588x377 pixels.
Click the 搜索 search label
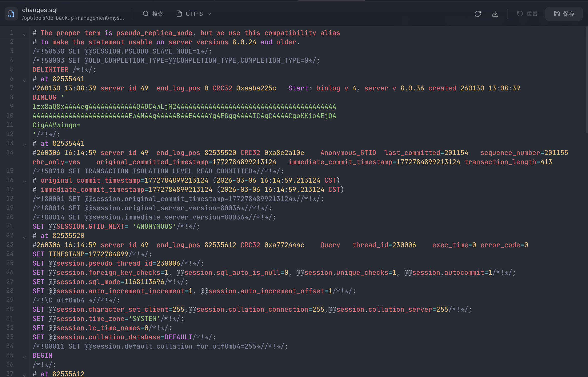point(158,14)
